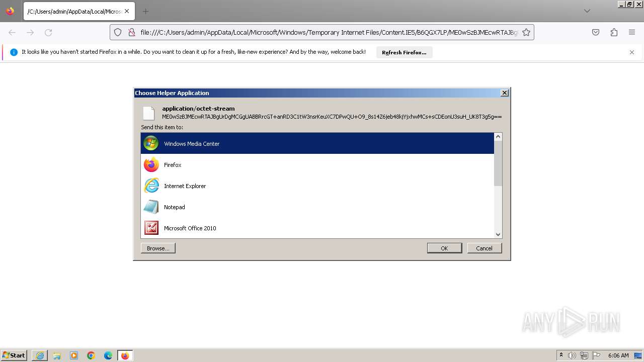Cancel the helper application dialog

(484, 248)
